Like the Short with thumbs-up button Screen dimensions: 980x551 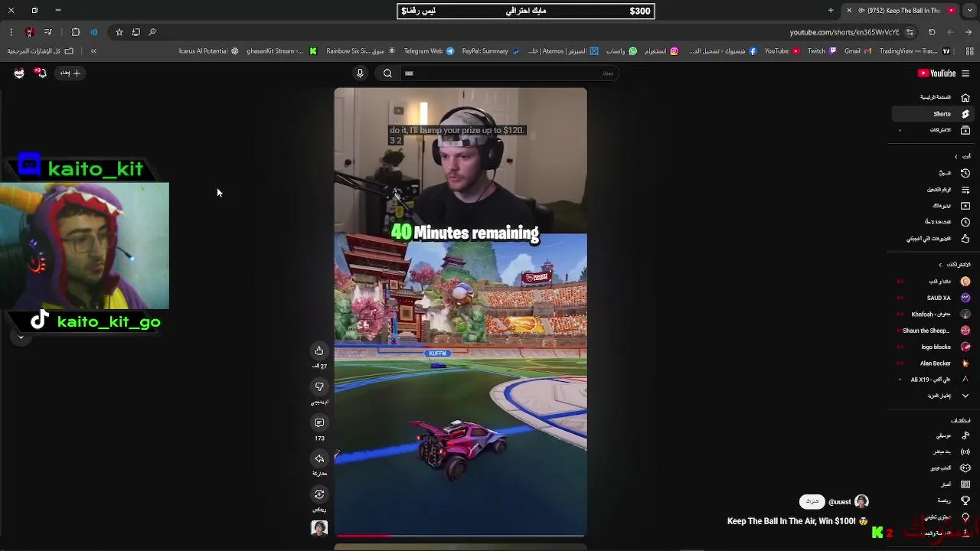click(319, 351)
